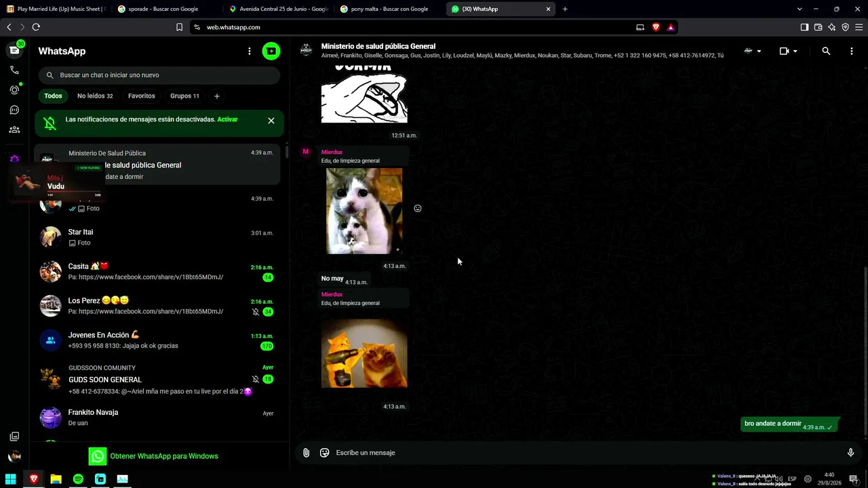Viewport: 868px width, 488px height.
Task: Open the Communities icon in the sidebar
Action: click(x=14, y=129)
